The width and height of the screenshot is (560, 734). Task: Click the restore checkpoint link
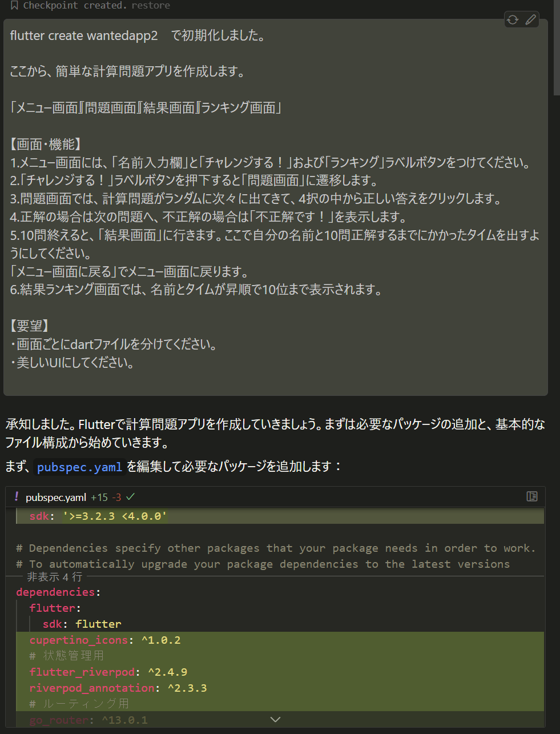[x=151, y=5]
